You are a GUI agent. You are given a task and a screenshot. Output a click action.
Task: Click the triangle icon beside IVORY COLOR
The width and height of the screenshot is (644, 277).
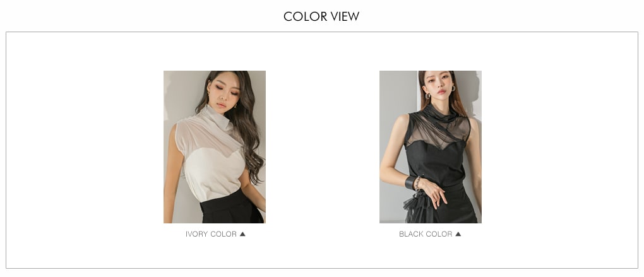[x=242, y=234]
